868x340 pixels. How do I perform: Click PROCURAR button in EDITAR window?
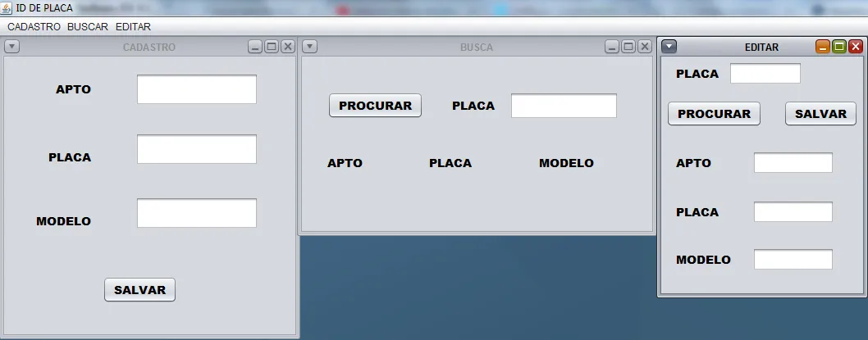714,114
